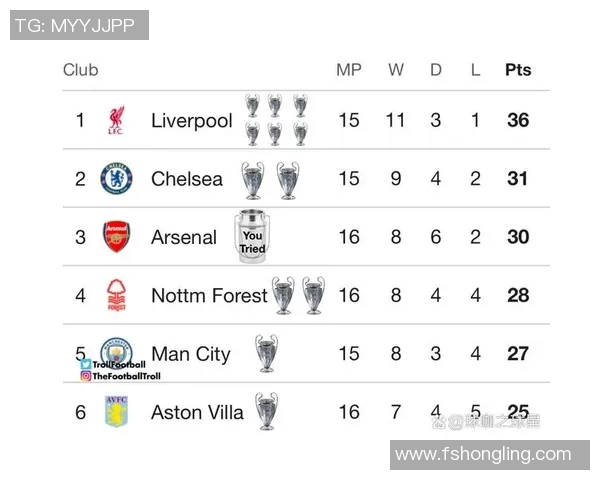Click Liverpool's 36 points value
This screenshot has width=600, height=480.
518,121
